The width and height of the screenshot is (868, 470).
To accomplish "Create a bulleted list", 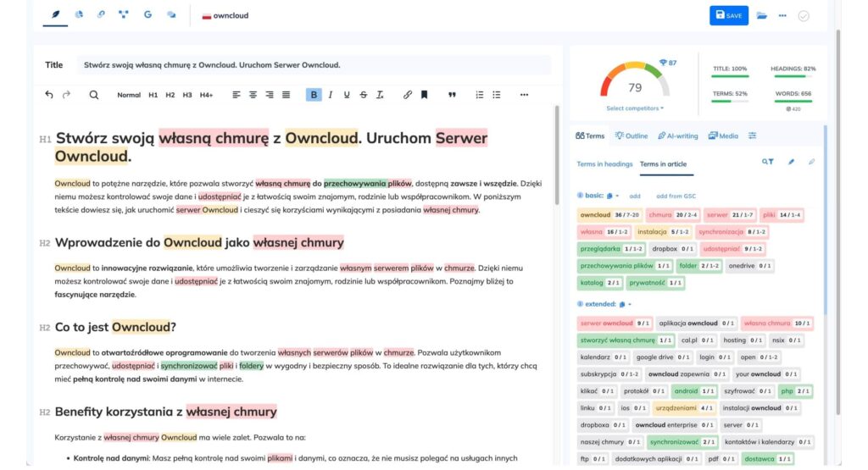I will pyautogui.click(x=497, y=95).
